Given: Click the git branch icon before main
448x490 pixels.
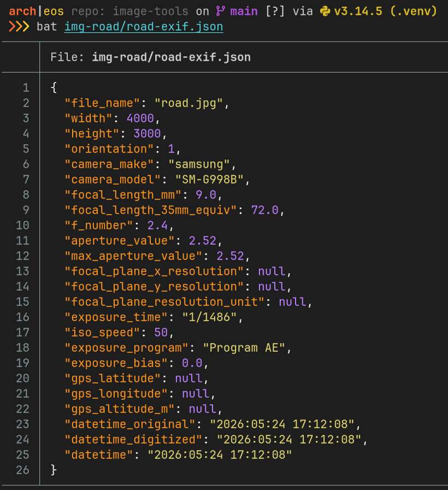Looking at the screenshot, I should click(220, 11).
